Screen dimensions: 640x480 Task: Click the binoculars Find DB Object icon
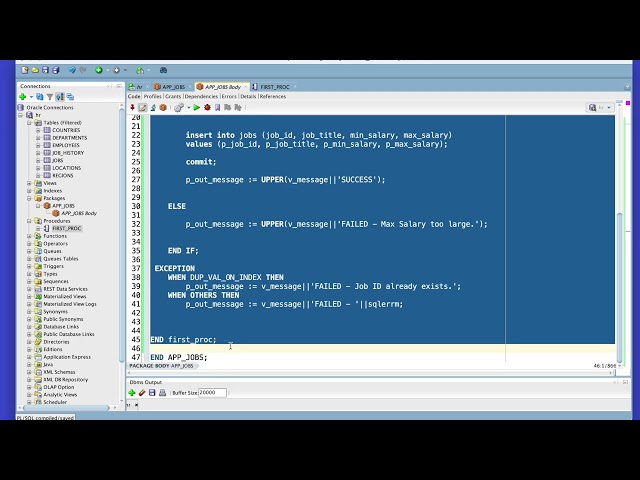pyautogui.click(x=163, y=70)
